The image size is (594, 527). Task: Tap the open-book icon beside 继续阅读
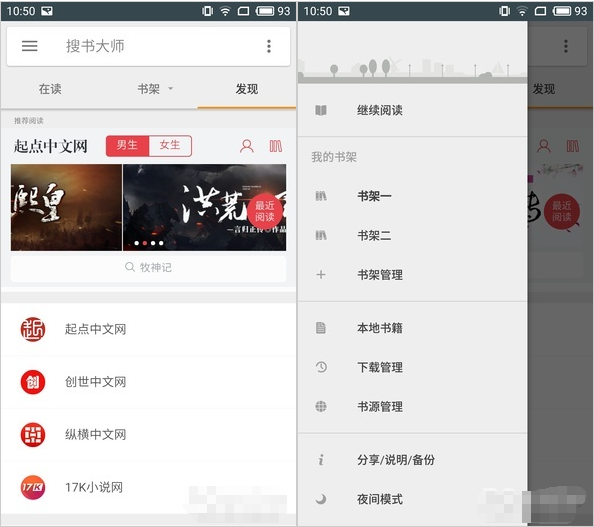coord(321,110)
